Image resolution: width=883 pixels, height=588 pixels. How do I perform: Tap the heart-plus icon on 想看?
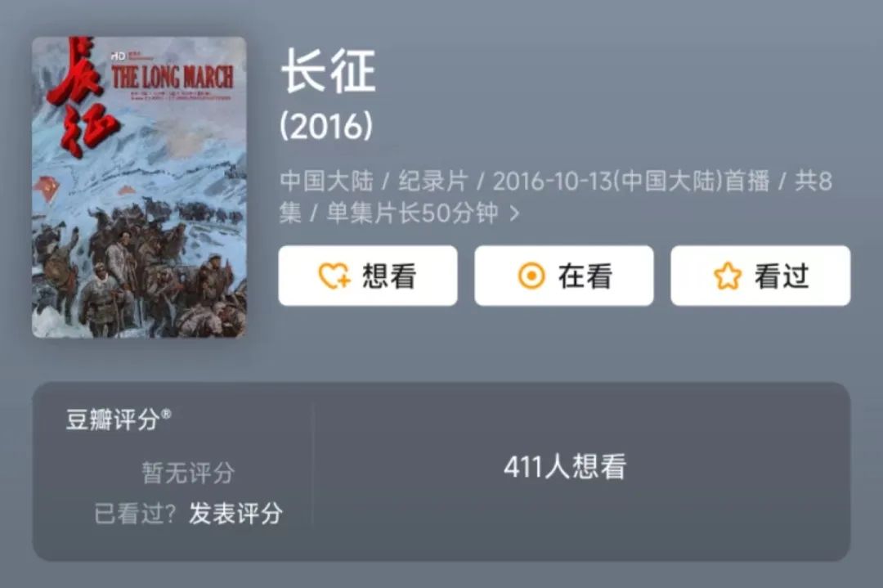[334, 276]
